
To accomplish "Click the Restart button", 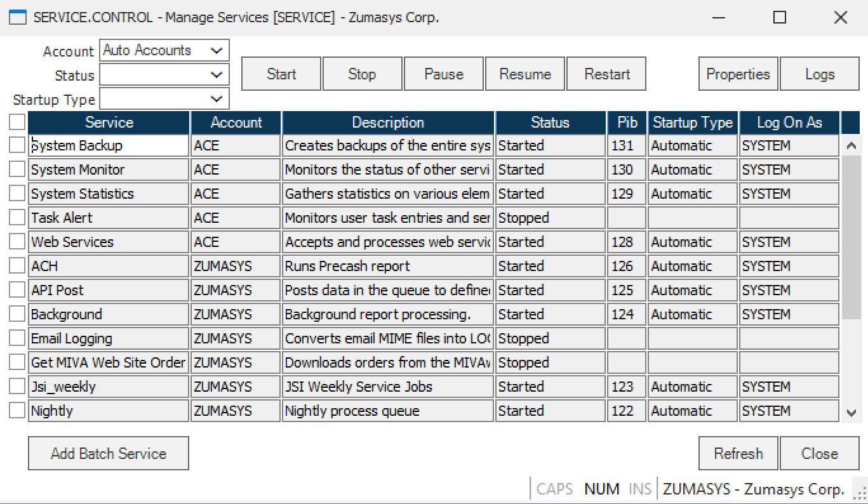I will click(606, 74).
